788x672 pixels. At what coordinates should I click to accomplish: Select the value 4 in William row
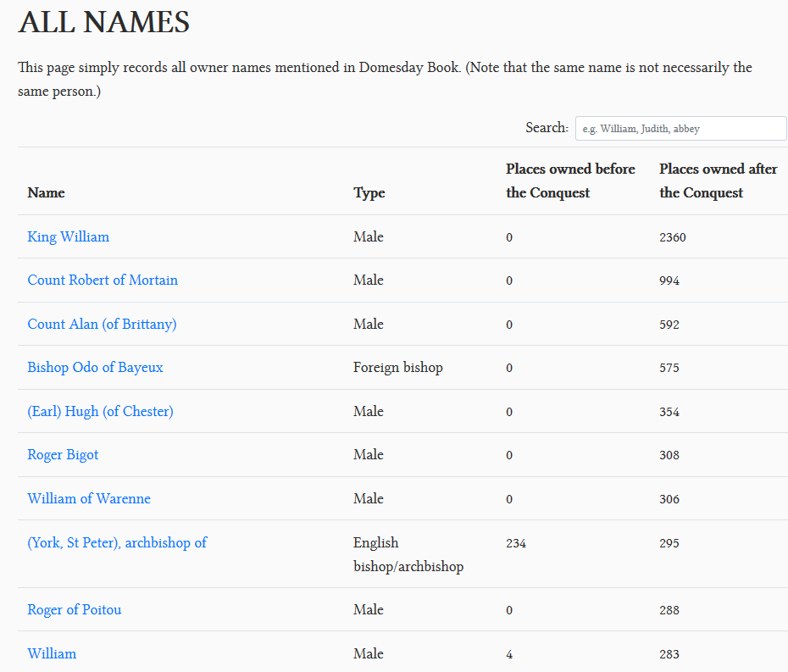point(509,654)
